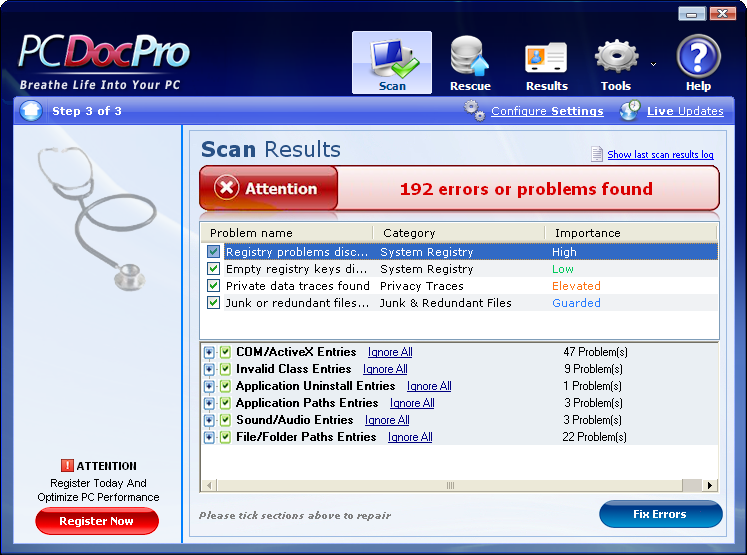Viewport: 747px width, 555px height.
Task: Ignore All for Invalid Class Entries
Action: [x=385, y=369]
